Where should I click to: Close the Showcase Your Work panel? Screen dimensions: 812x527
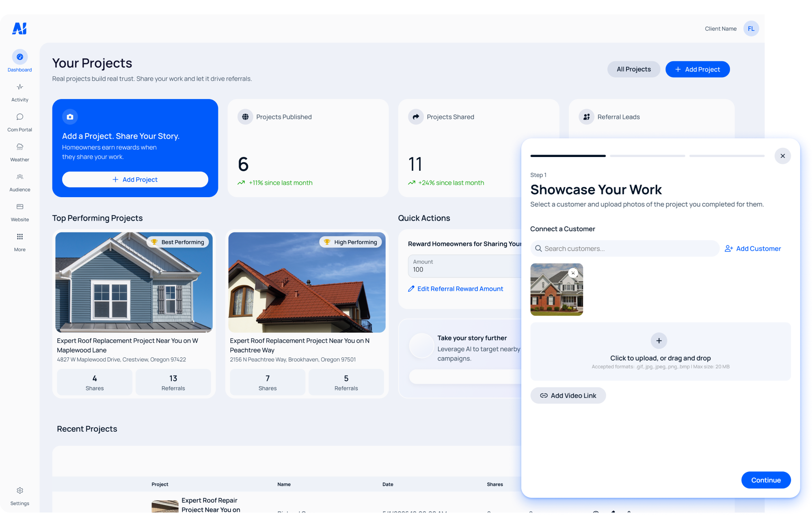click(x=782, y=156)
